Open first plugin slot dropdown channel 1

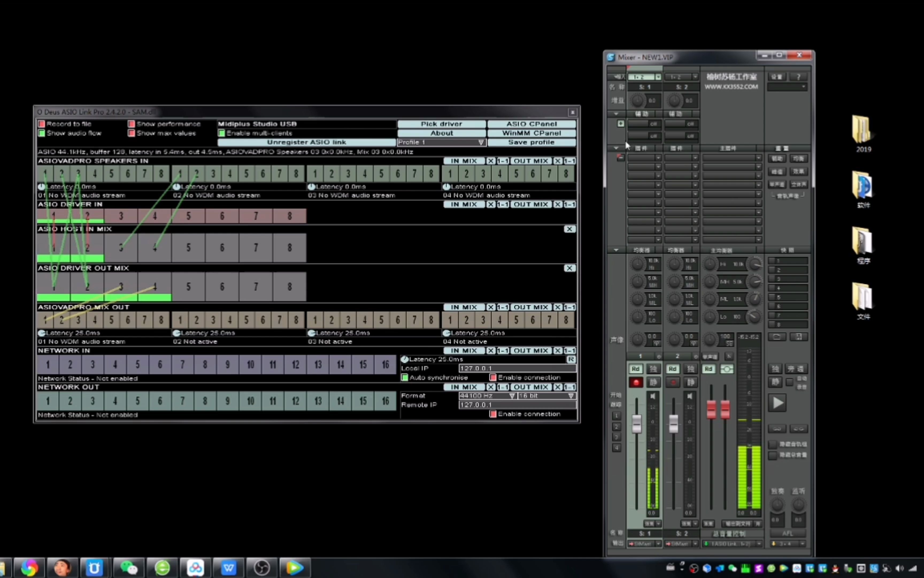[658, 158]
